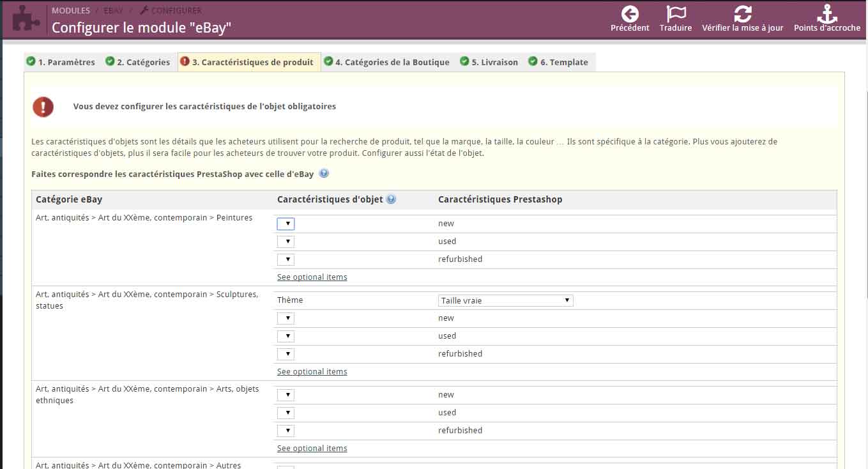
Task: Open the 6. Template tab
Action: coord(559,62)
